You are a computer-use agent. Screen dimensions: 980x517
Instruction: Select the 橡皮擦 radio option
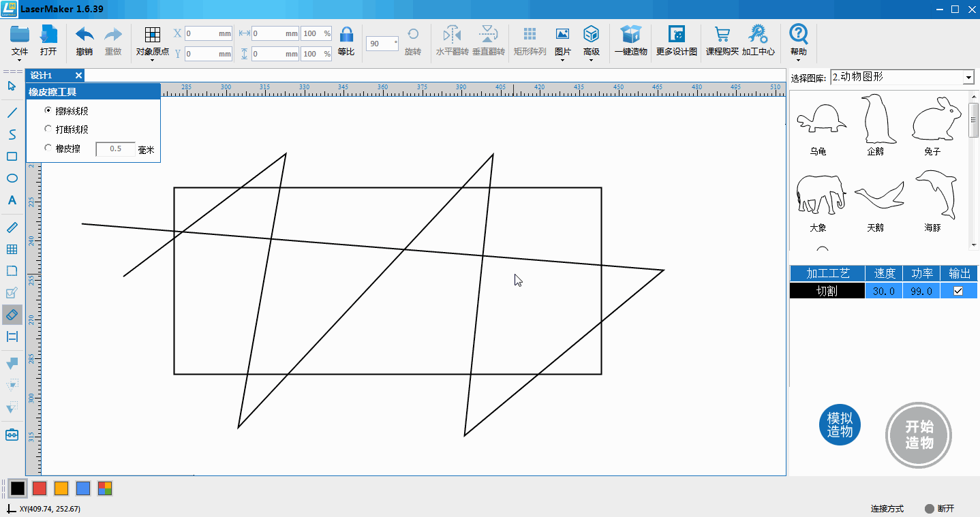[48, 148]
